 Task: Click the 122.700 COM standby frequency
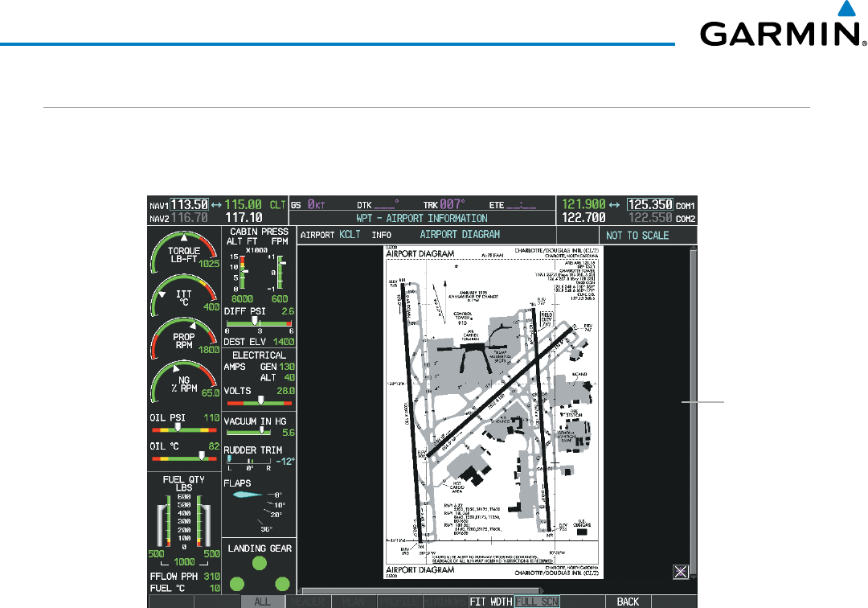pos(584,218)
